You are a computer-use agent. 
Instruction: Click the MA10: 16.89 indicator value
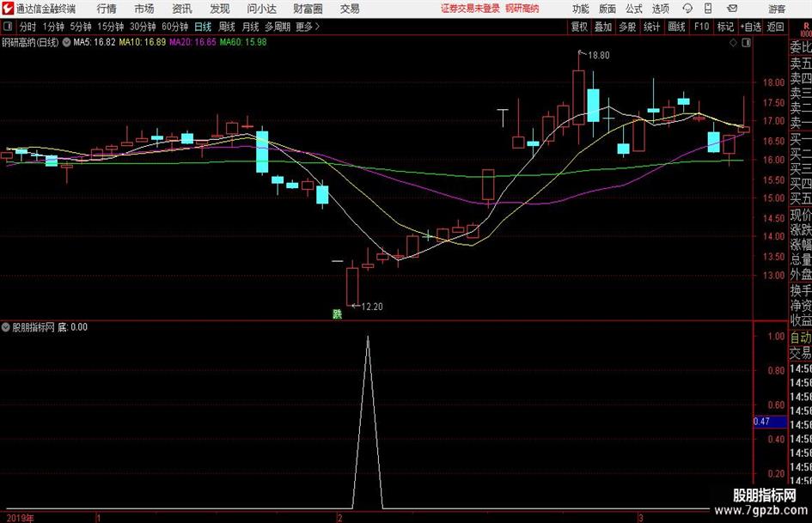(143, 42)
